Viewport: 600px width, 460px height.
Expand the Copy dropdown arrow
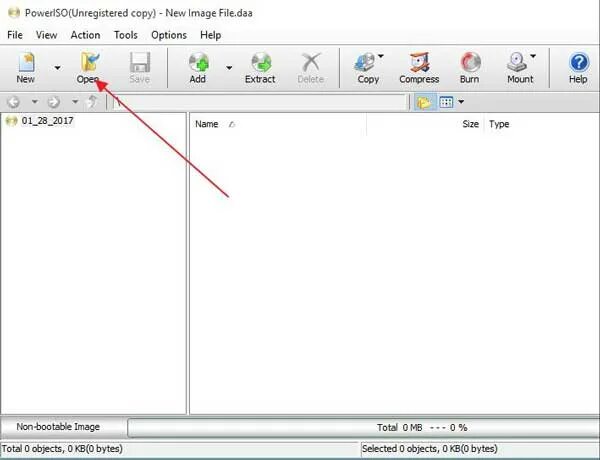(381, 56)
